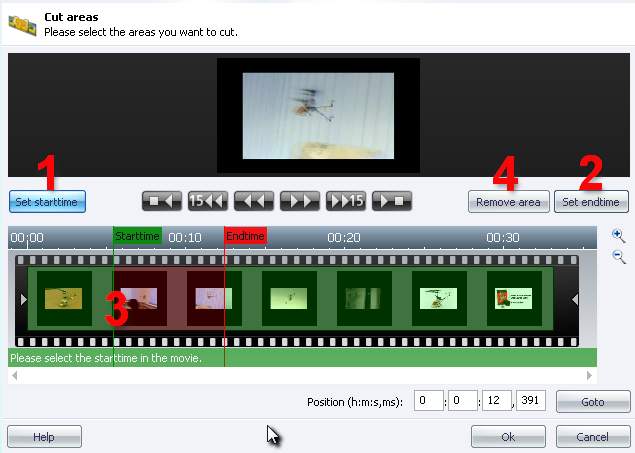Image resolution: width=635 pixels, height=453 pixels.
Task: Click the minutes position field
Action: point(462,401)
